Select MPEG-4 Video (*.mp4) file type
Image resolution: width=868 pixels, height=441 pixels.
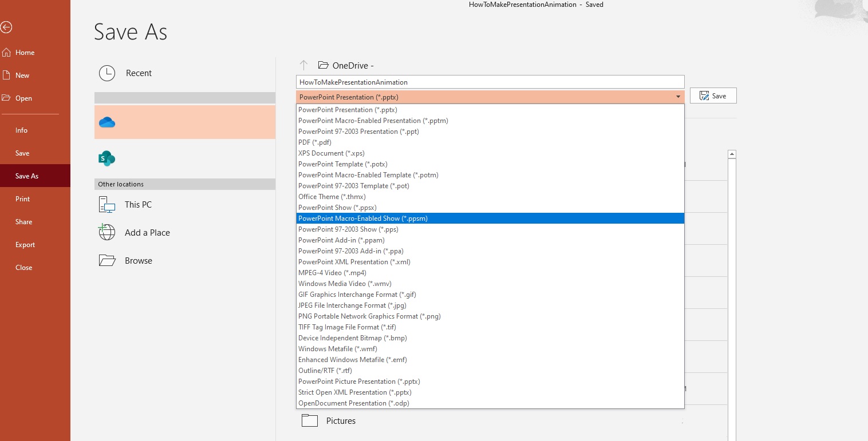(490, 273)
